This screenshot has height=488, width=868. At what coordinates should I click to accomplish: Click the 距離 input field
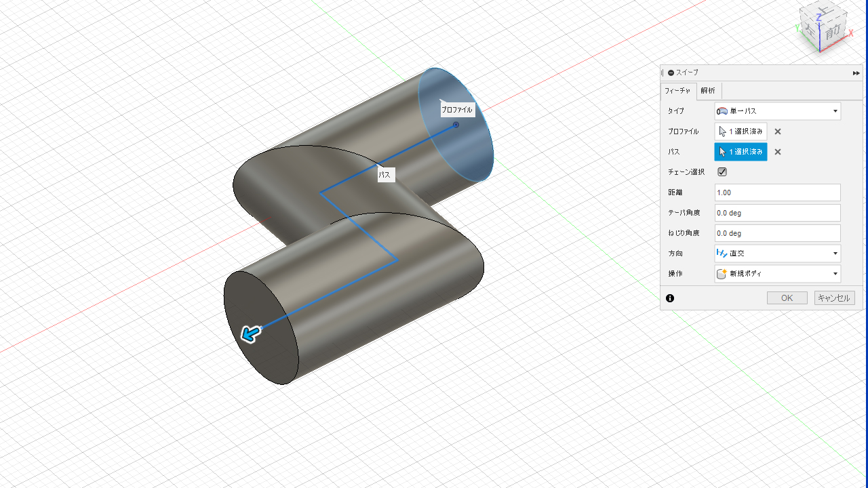[x=777, y=192]
